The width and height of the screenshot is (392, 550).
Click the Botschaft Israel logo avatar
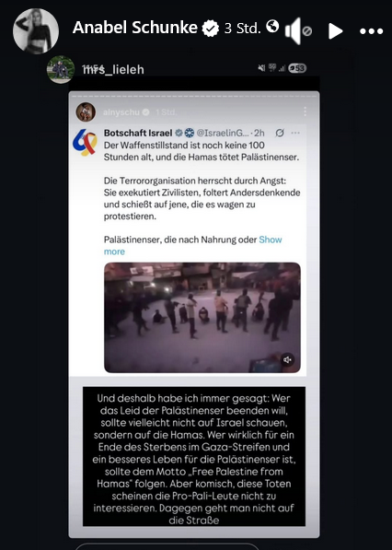pos(85,143)
